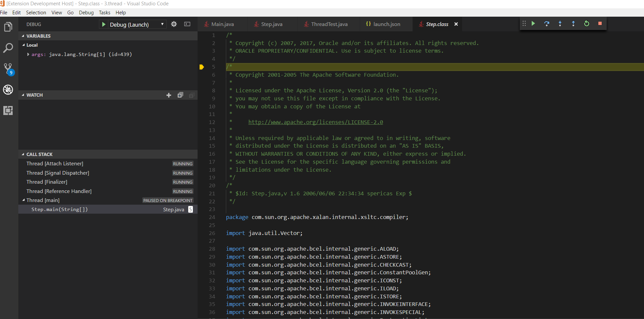
Task: Click the Step Into debug button
Action: pyautogui.click(x=560, y=24)
